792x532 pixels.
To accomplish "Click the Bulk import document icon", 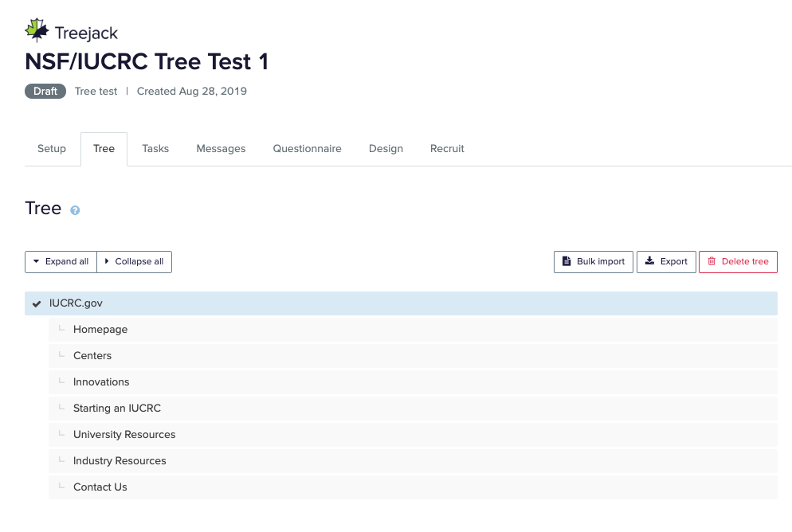I will coord(567,261).
